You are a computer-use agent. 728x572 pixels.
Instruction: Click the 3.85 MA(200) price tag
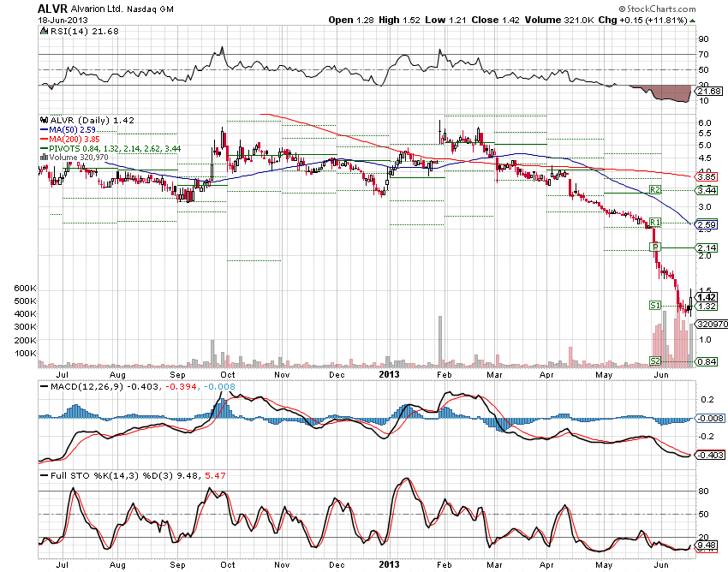click(707, 177)
